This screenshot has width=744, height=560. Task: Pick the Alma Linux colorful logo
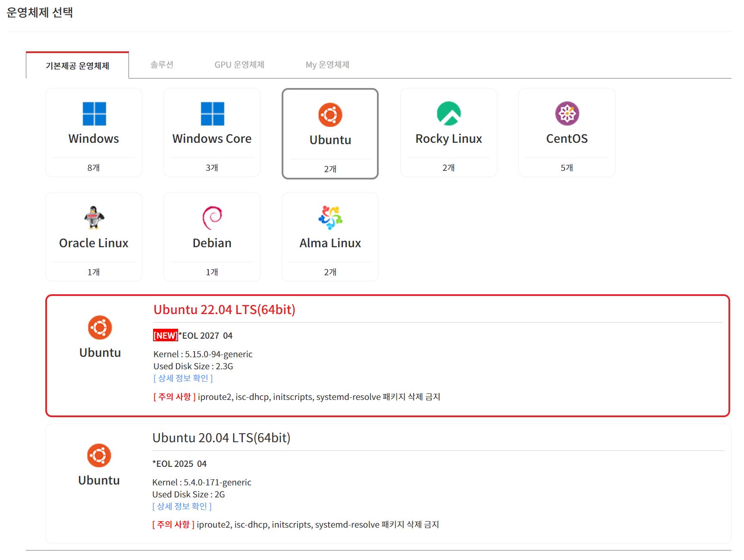(330, 217)
